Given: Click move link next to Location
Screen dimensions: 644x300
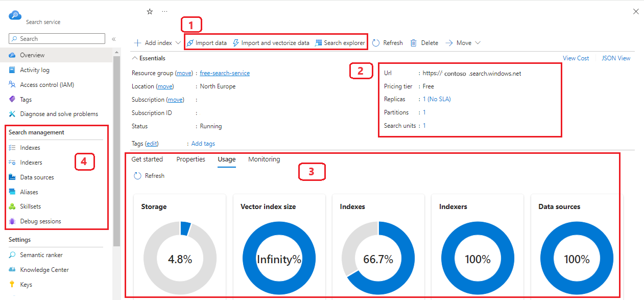Looking at the screenshot, I should 164,86.
